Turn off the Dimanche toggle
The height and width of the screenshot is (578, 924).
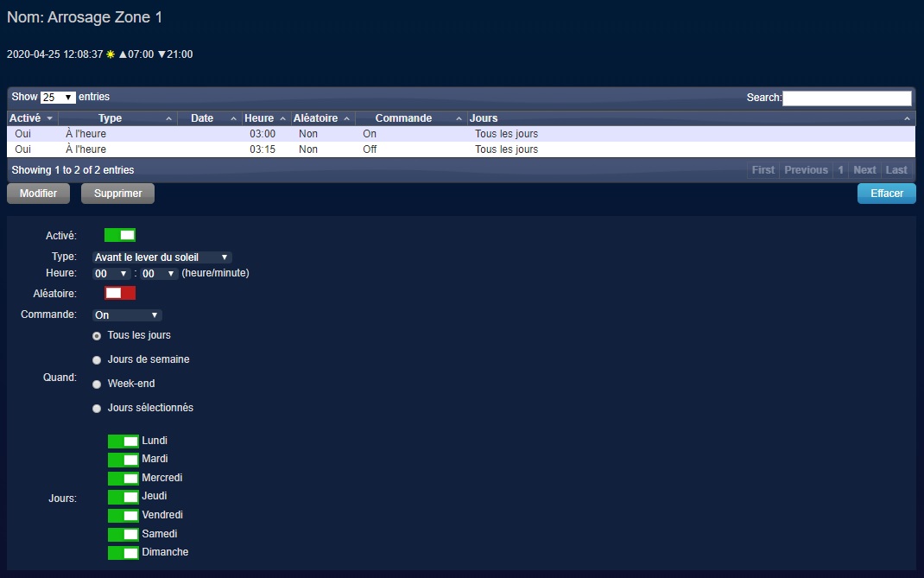[123, 553]
